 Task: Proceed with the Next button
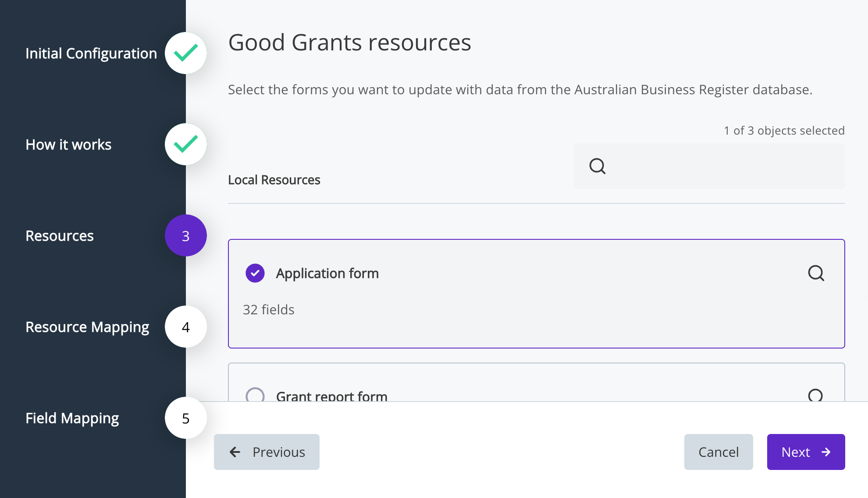click(x=806, y=452)
